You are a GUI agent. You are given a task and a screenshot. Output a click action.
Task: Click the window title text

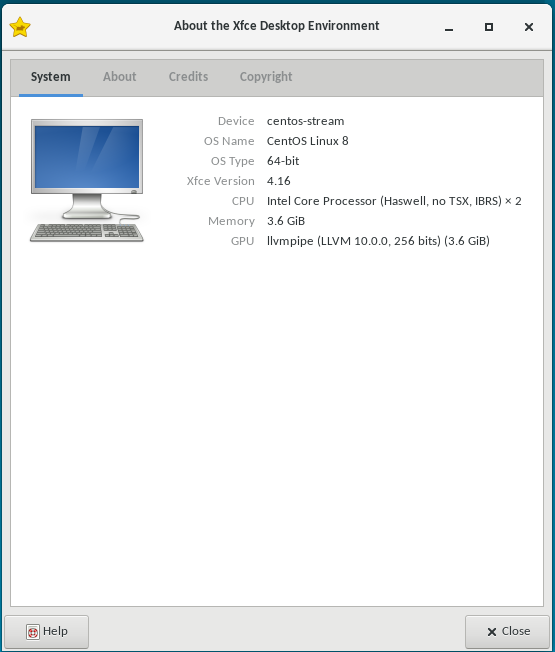click(276, 26)
